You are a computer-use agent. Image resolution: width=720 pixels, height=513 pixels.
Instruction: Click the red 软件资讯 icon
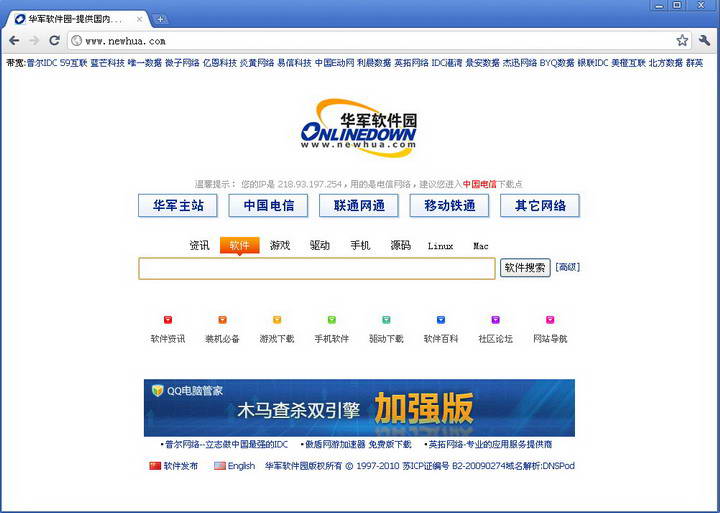(x=168, y=320)
